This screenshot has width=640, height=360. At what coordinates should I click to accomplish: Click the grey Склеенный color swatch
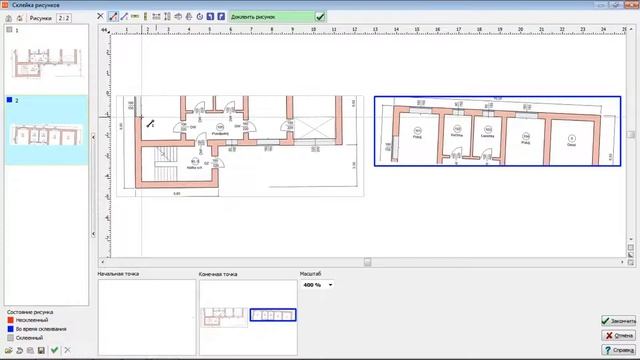point(10,338)
